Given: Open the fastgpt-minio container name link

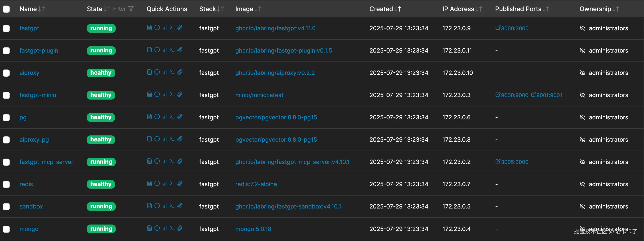Looking at the screenshot, I should click(38, 95).
